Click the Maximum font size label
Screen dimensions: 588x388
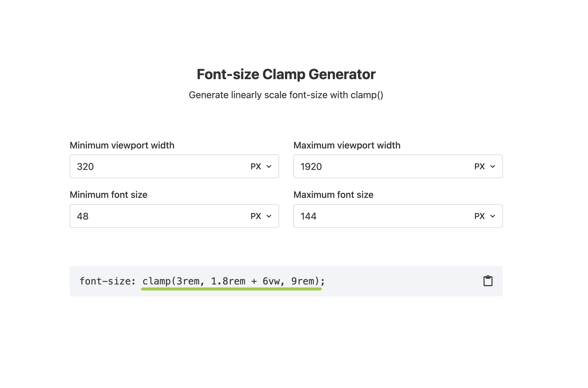coord(333,195)
